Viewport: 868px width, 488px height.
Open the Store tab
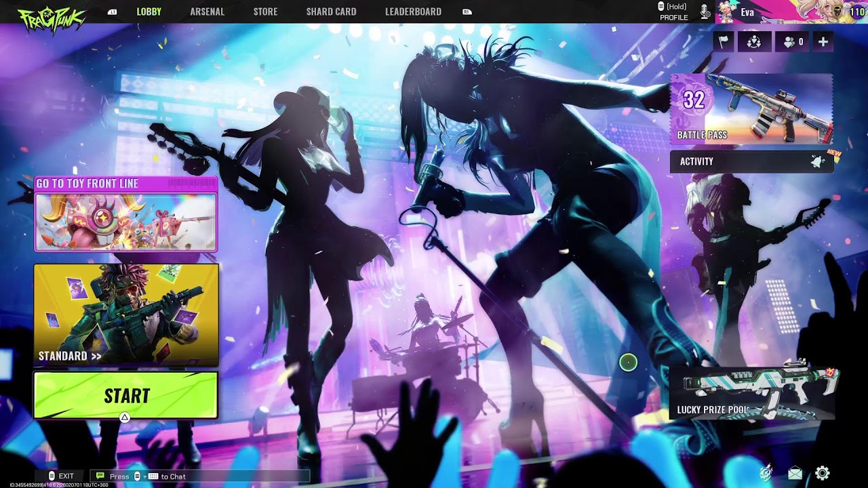[x=265, y=12]
